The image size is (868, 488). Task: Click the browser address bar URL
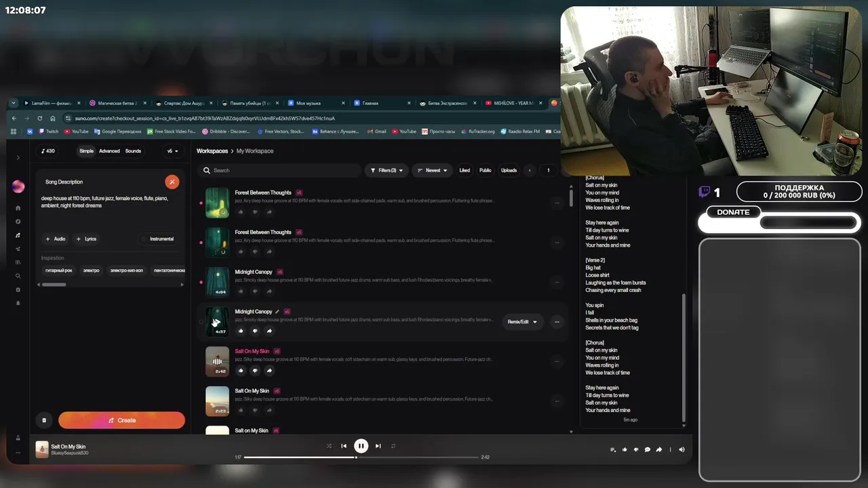205,118
